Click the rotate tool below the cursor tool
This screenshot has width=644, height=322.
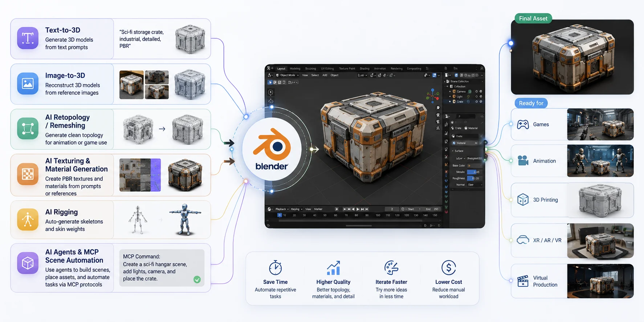point(271,101)
